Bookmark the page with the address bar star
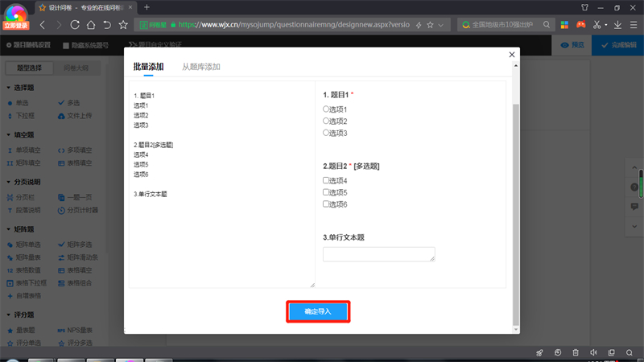This screenshot has width=644, height=362. click(x=430, y=25)
